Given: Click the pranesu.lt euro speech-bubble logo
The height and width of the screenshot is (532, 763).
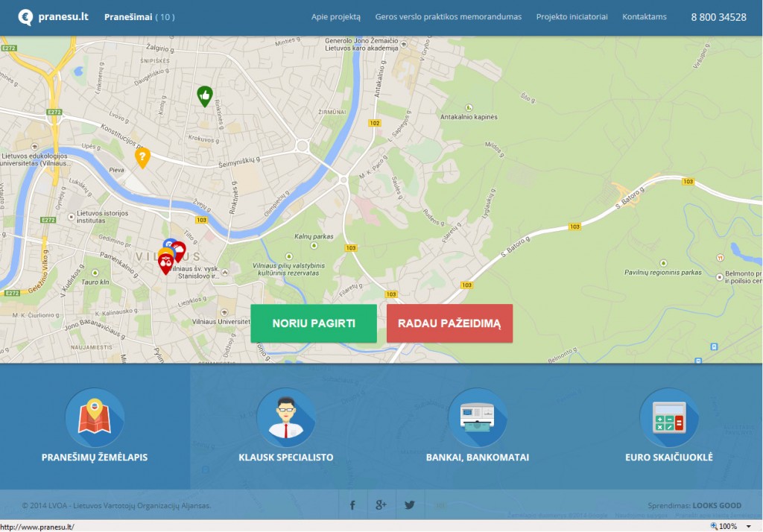Looking at the screenshot, I should (25, 17).
